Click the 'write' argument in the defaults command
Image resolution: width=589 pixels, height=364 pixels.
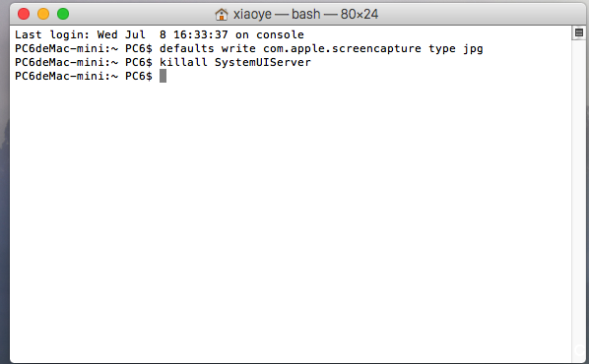tap(238, 48)
